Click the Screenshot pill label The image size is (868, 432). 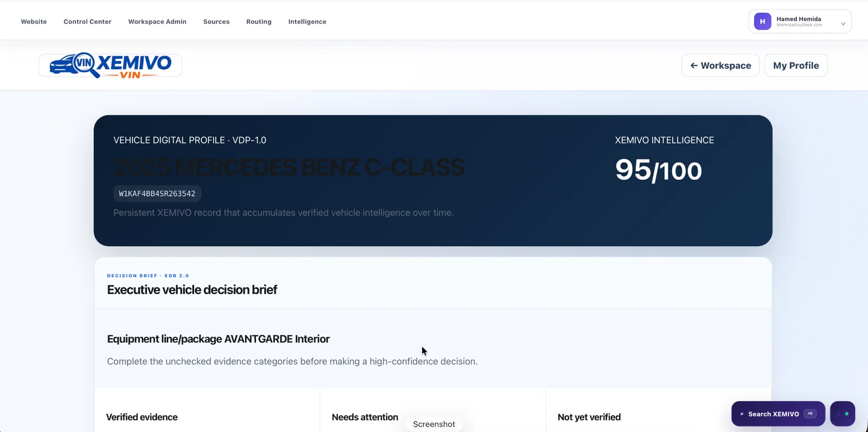(434, 424)
